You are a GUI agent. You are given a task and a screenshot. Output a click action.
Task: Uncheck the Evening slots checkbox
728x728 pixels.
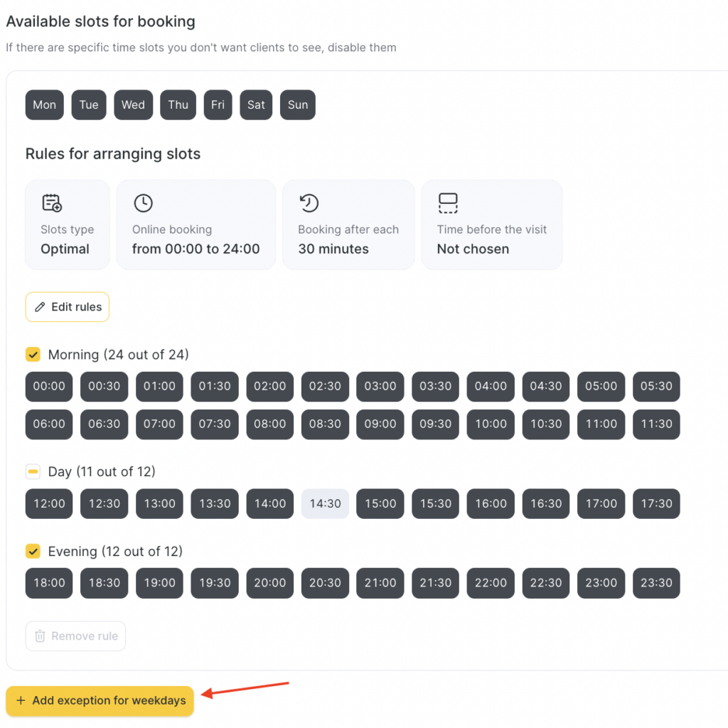(x=33, y=551)
